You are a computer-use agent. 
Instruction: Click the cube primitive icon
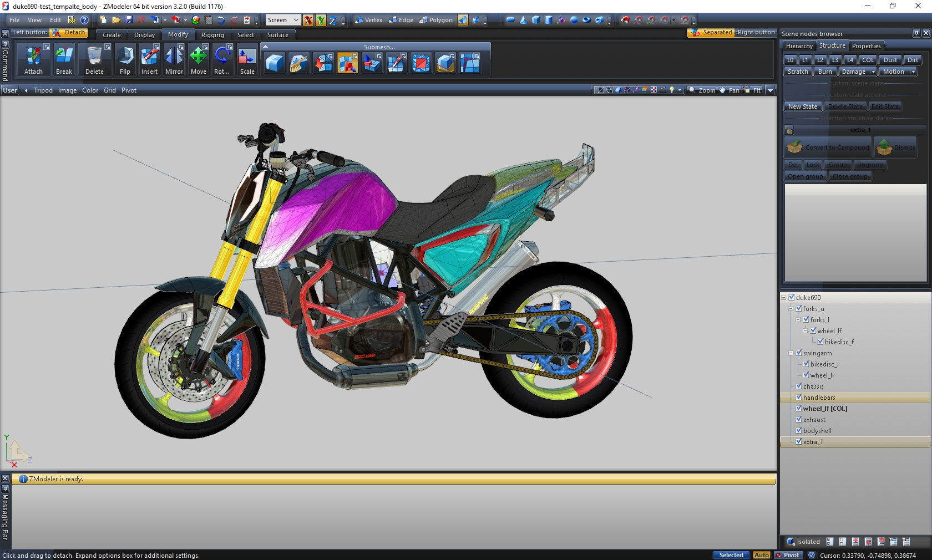point(536,20)
